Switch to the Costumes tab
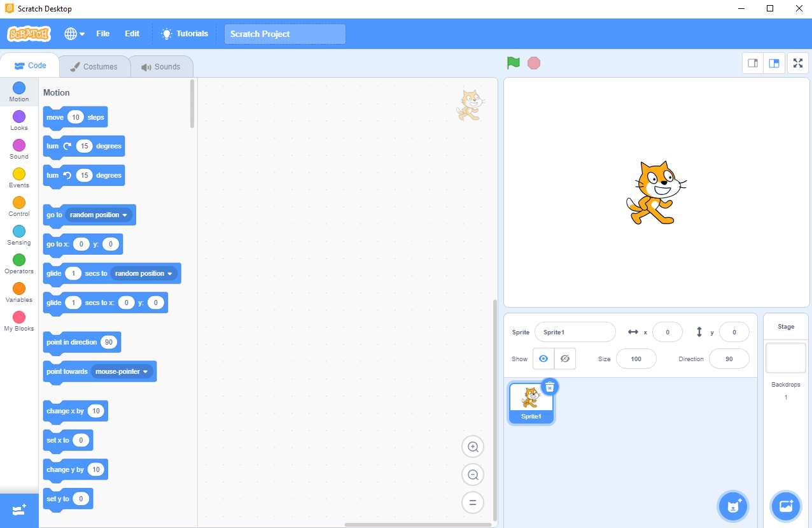The height and width of the screenshot is (528, 812). [x=94, y=66]
